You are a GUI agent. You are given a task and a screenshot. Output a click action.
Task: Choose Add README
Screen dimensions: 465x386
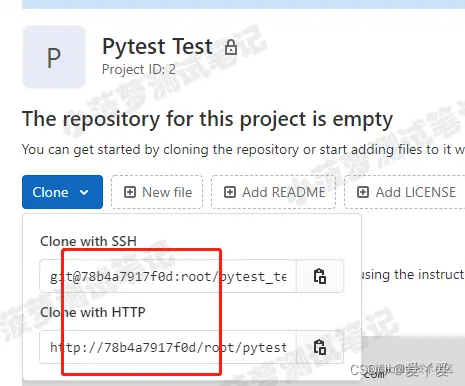click(x=273, y=192)
